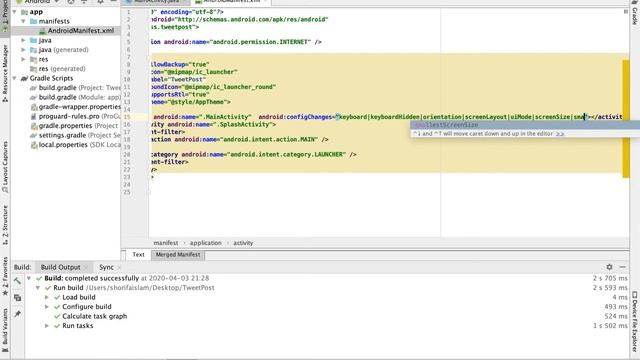Screen dimensions: 640x360
Task: Collapse the Gradle Scripts node
Action: tap(15, 78)
